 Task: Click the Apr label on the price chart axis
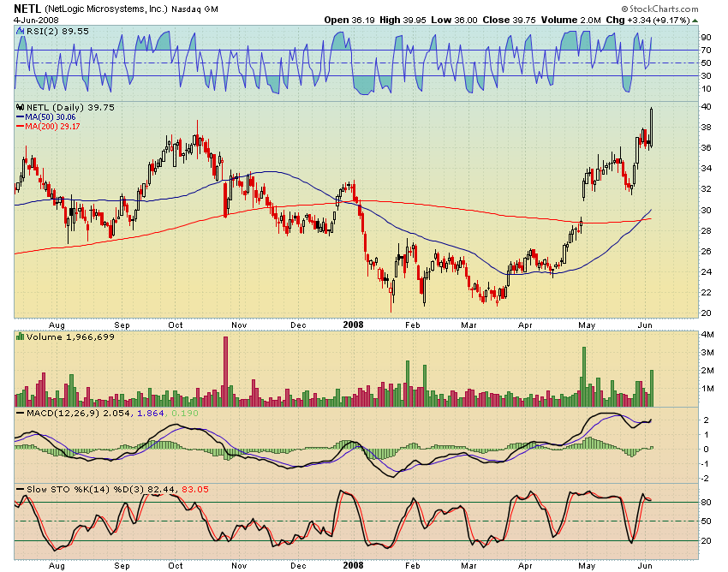pyautogui.click(x=525, y=325)
